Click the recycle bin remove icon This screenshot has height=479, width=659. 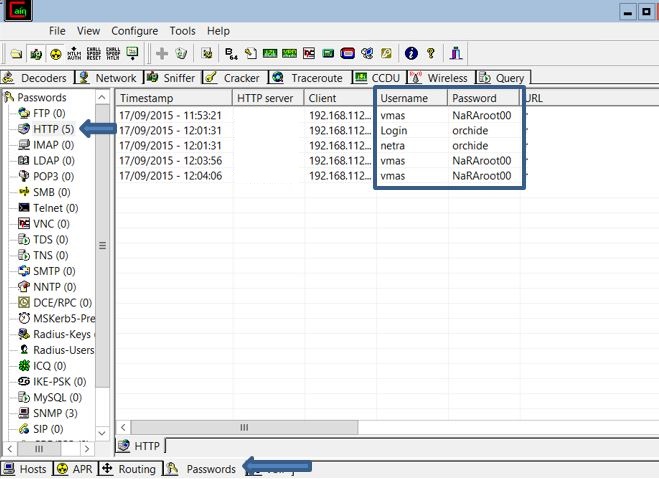coord(181,53)
